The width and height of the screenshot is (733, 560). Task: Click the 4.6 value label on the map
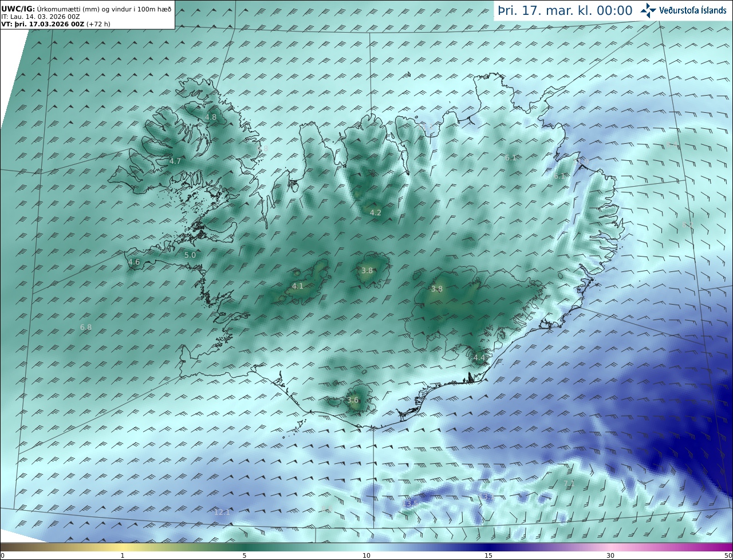click(x=134, y=262)
